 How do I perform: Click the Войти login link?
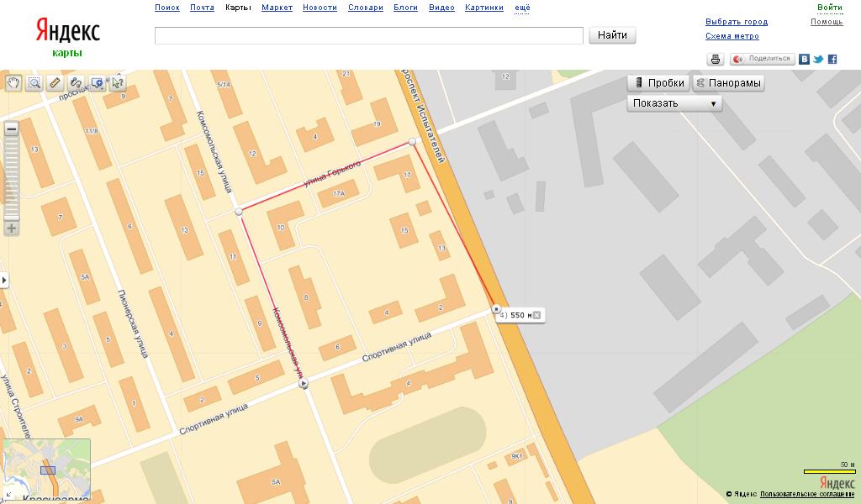(829, 8)
